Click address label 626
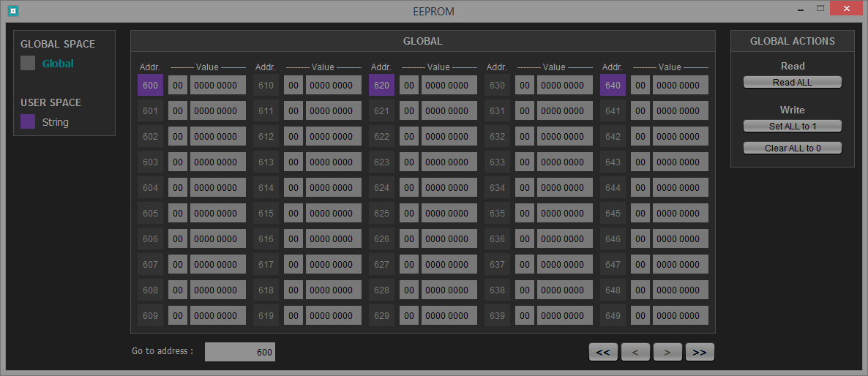 pos(381,239)
